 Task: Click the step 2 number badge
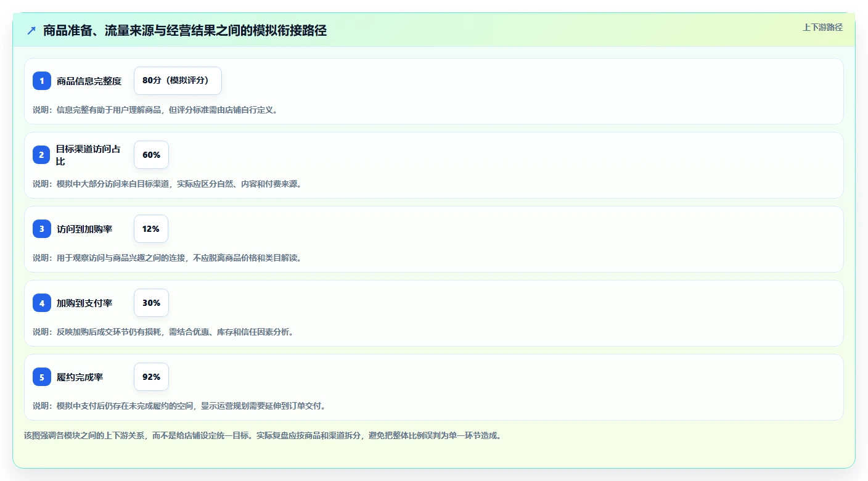tap(42, 155)
